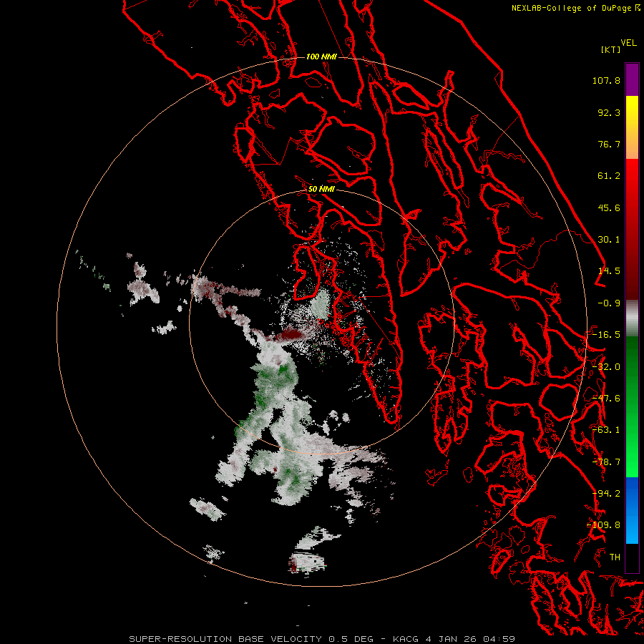
Task: Click the -16.5 velocity scale value
Action: [606, 335]
